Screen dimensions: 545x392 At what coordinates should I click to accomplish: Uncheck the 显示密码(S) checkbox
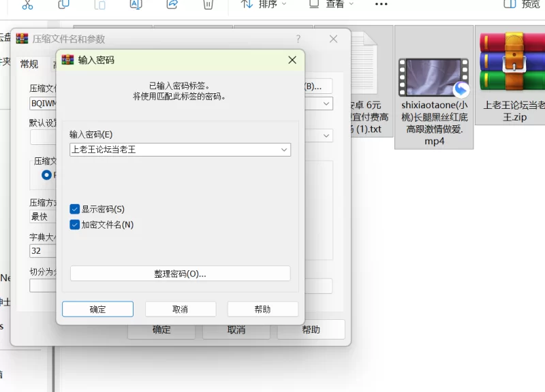coord(75,210)
